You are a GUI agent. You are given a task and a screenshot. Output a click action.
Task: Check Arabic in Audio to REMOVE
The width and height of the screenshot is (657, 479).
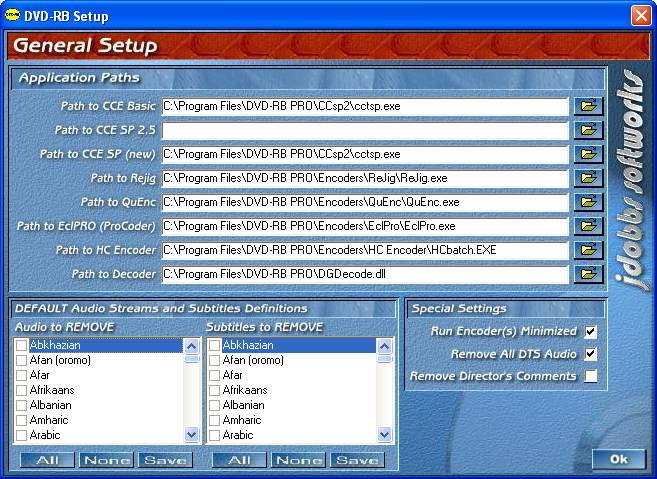coord(21,435)
